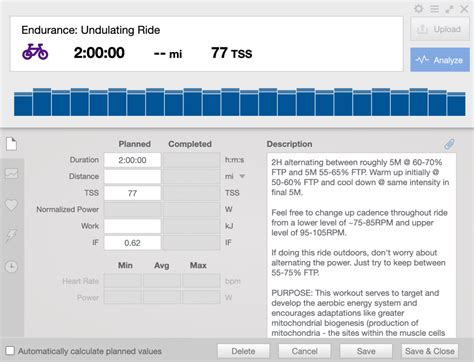Click the expand window arrows icon
Screen dimensions: 474x362
tap(449, 9)
